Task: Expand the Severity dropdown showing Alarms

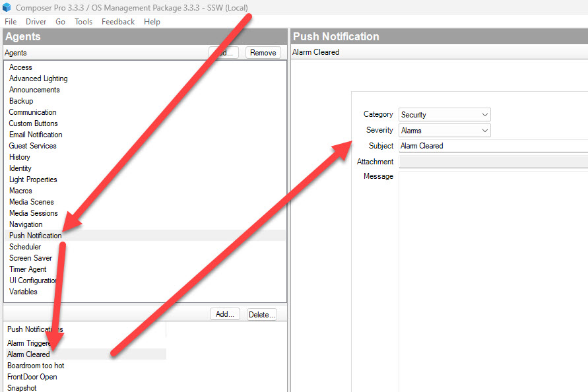Action: 444,131
